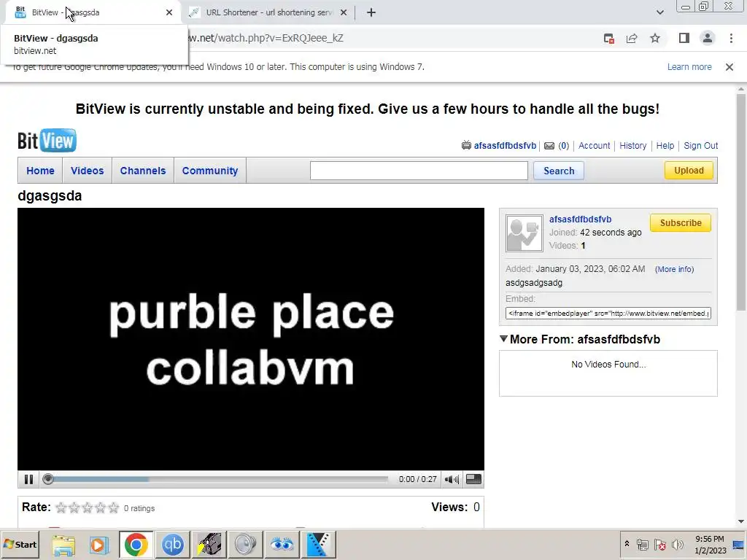Open the film camera taskbar app
The image size is (747, 560).
pyautogui.click(x=209, y=545)
